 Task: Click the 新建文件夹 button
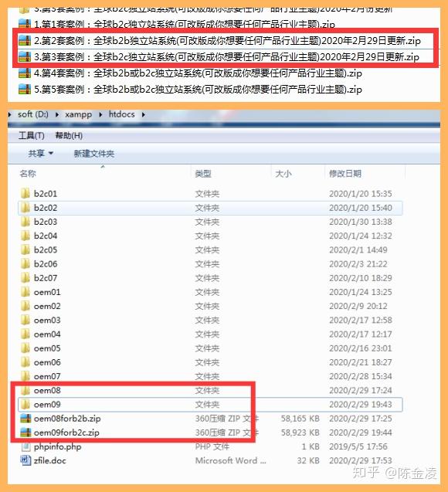click(93, 154)
